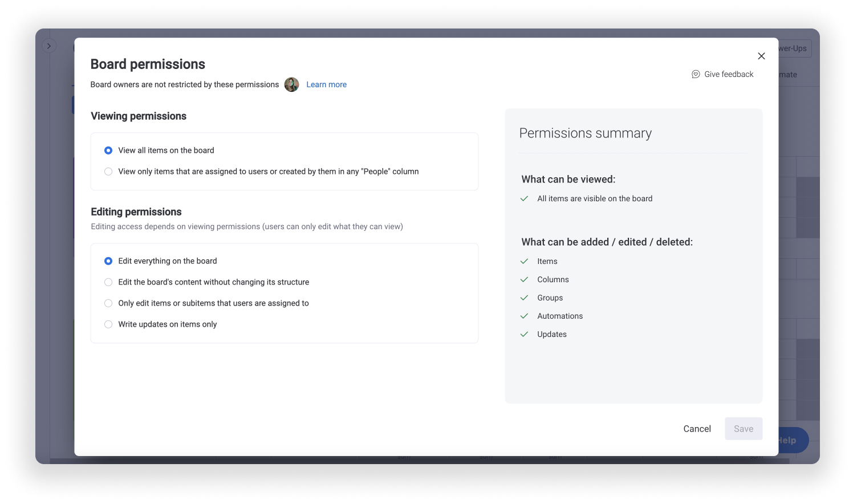This screenshot has width=853, height=504.
Task: Open the Learn more link
Action: 326,84
